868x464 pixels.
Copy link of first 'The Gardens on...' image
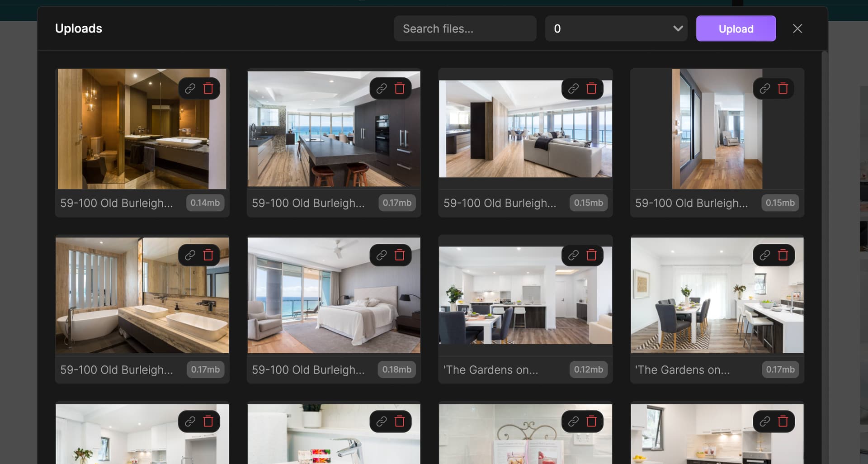click(x=573, y=255)
